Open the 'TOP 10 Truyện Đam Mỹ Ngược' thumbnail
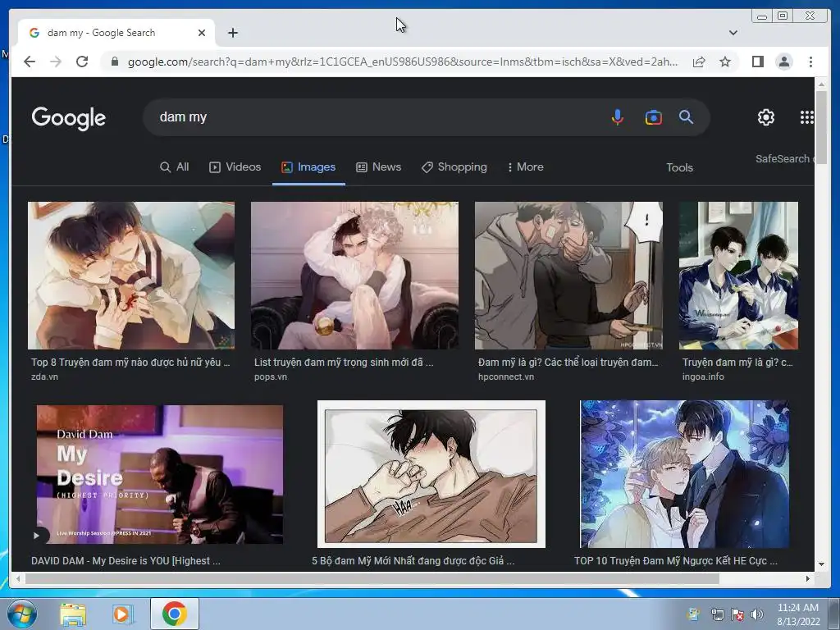The width and height of the screenshot is (840, 630). [x=685, y=474]
